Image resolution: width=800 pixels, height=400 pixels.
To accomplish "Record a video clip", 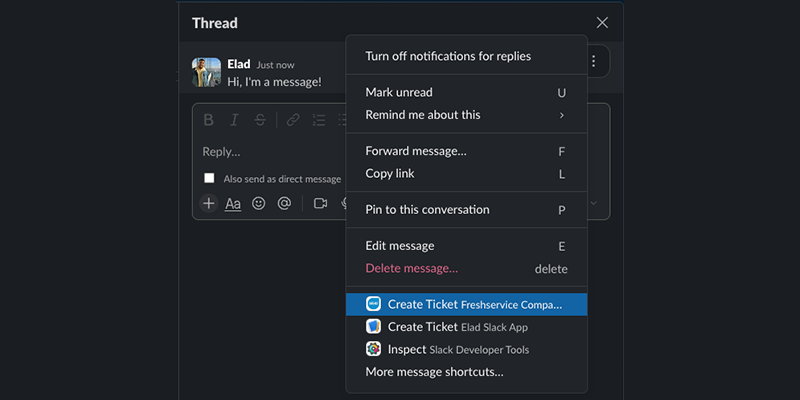I will [x=320, y=204].
